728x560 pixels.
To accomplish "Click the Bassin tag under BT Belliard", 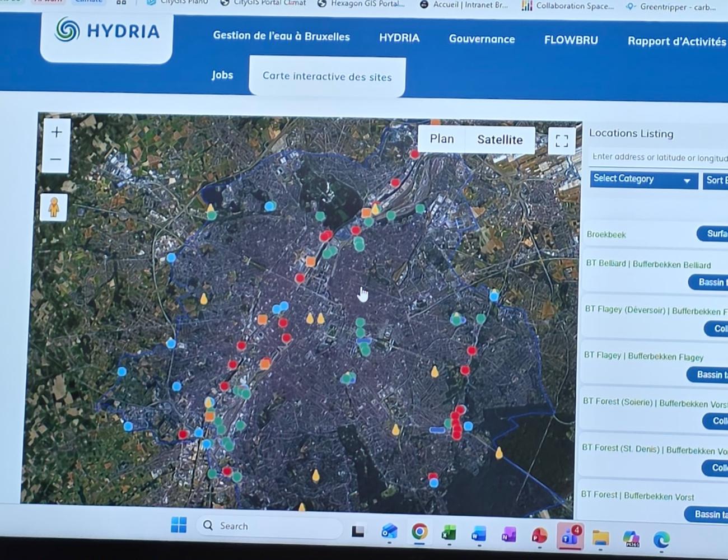I will click(708, 282).
